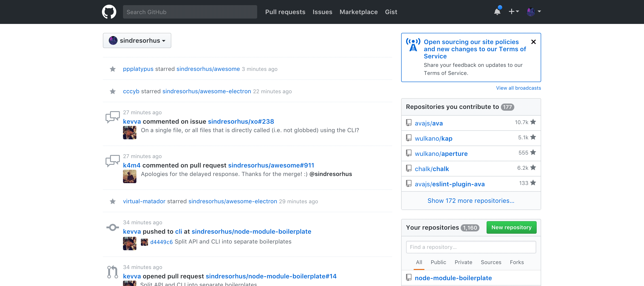This screenshot has height=286, width=644.
Task: Open avajs/ava repository link
Action: tap(428, 123)
